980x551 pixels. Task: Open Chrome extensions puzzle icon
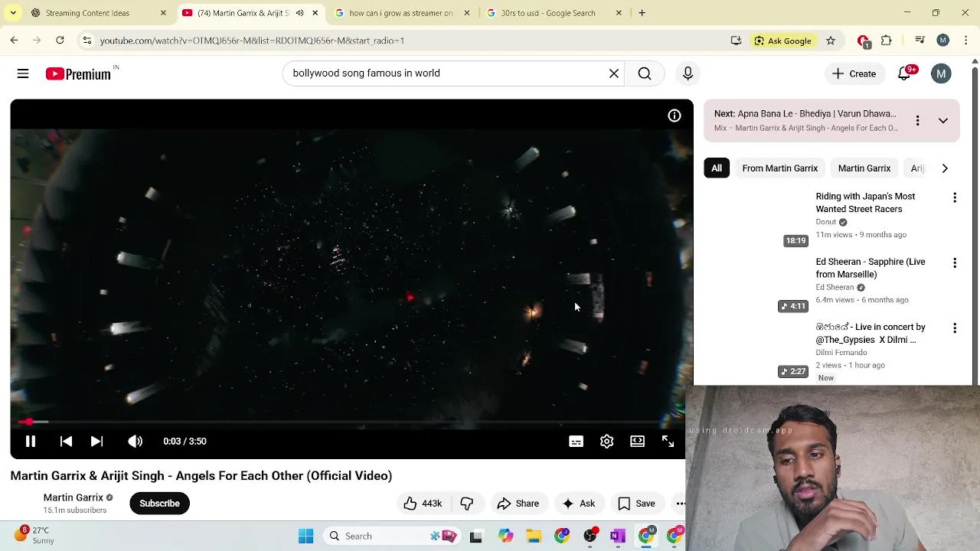coord(887,41)
